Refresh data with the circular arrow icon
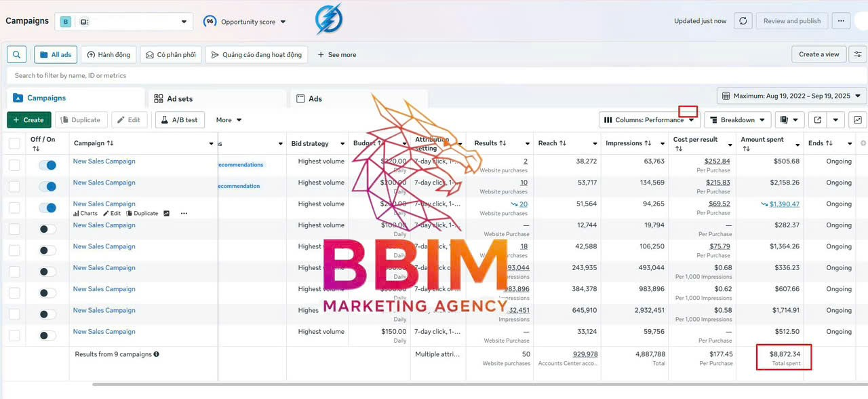The image size is (868, 399). [743, 21]
